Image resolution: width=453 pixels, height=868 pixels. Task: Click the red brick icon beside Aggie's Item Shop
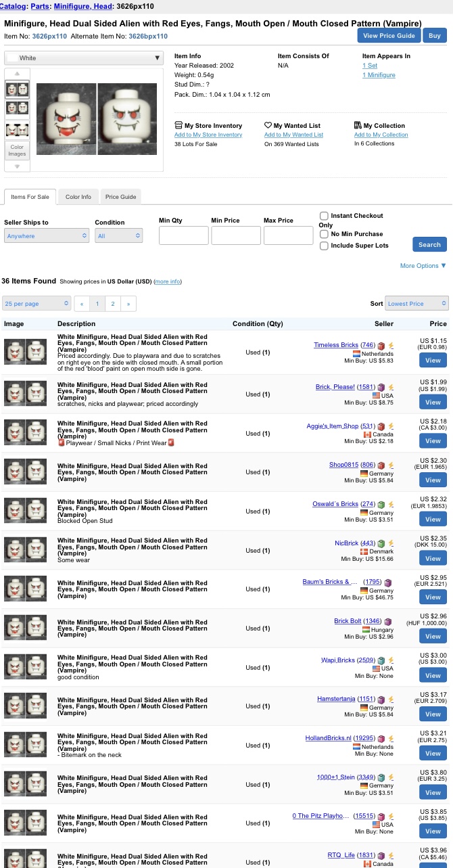coord(381,427)
